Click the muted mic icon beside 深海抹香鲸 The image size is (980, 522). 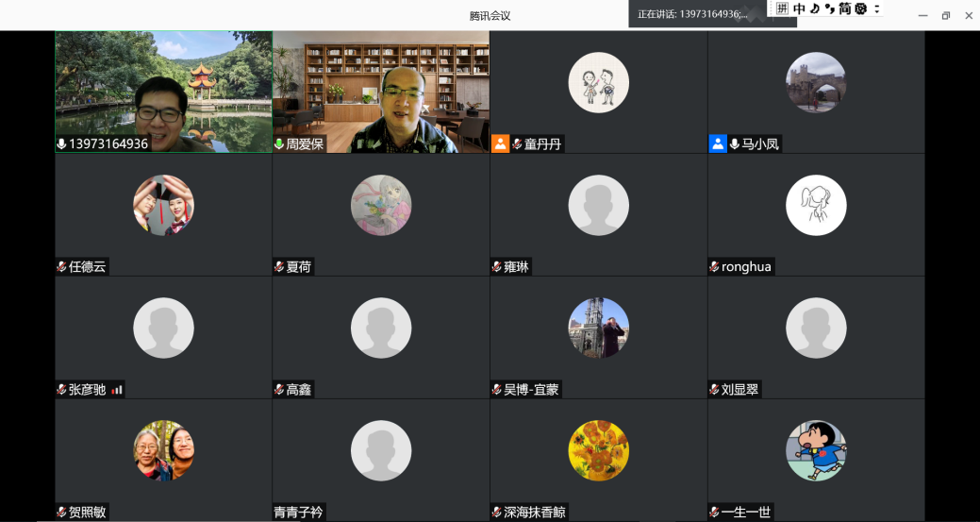[x=497, y=513]
